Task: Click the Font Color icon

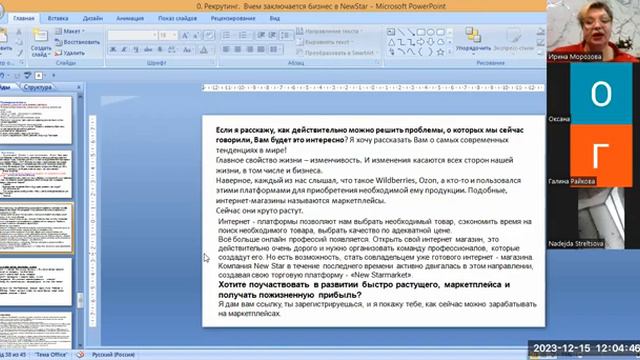Action: [204, 50]
